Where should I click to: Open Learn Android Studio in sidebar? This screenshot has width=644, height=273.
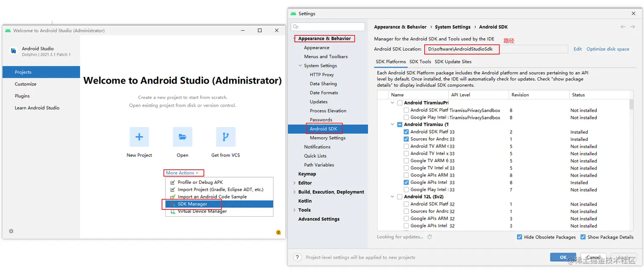tap(41, 108)
